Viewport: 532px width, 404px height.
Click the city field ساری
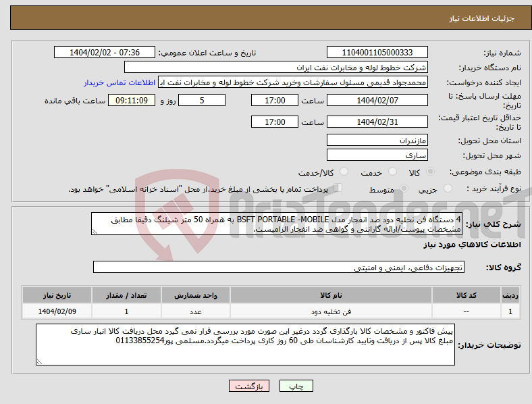[377, 155]
